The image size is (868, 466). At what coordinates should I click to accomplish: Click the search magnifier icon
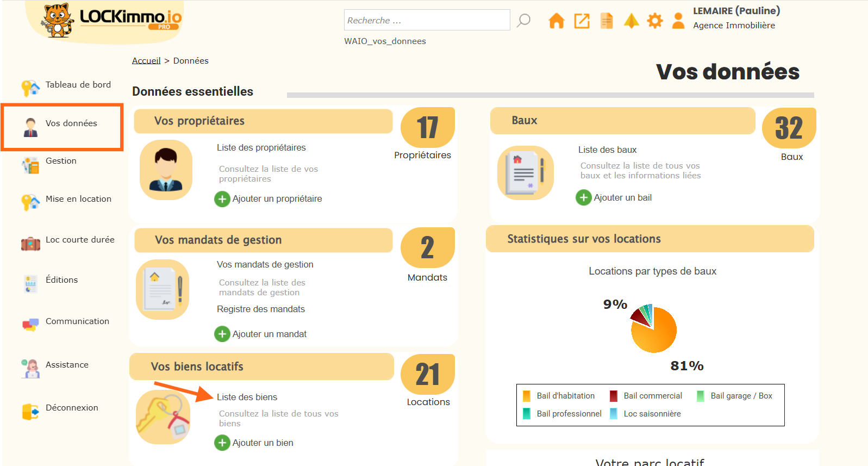(x=523, y=21)
